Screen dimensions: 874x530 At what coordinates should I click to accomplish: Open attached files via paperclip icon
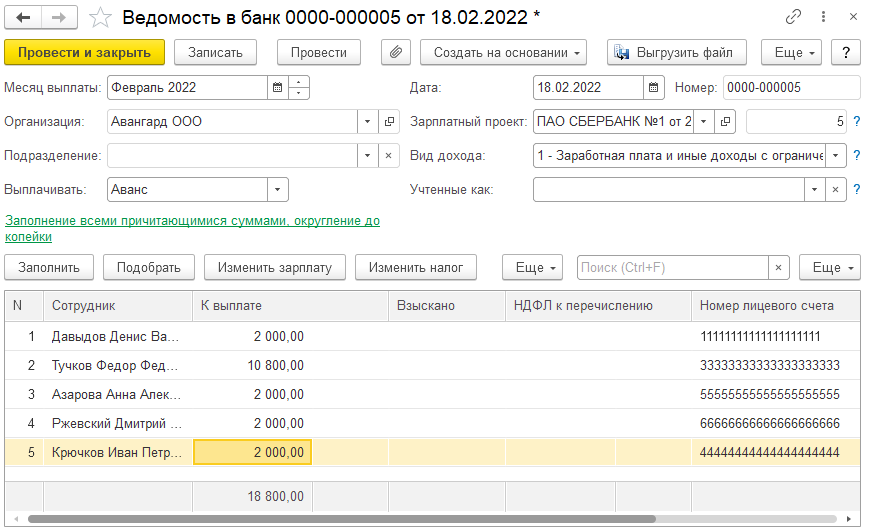pyautogui.click(x=396, y=52)
